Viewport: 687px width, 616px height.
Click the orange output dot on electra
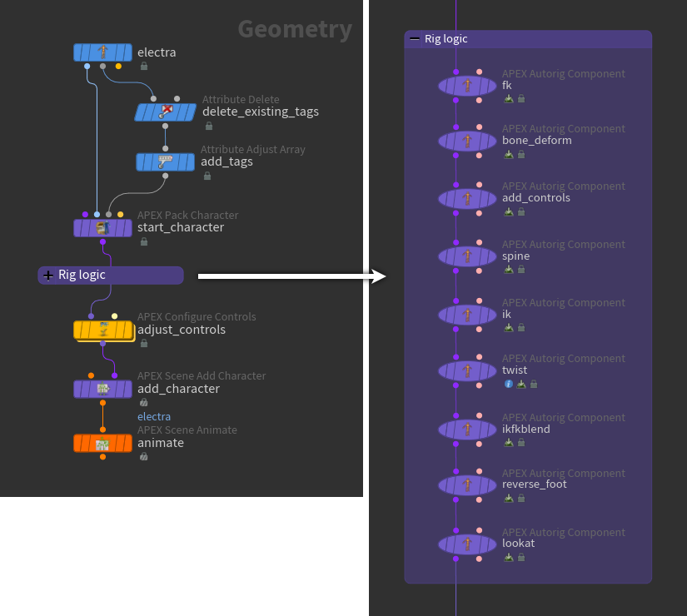tap(118, 66)
